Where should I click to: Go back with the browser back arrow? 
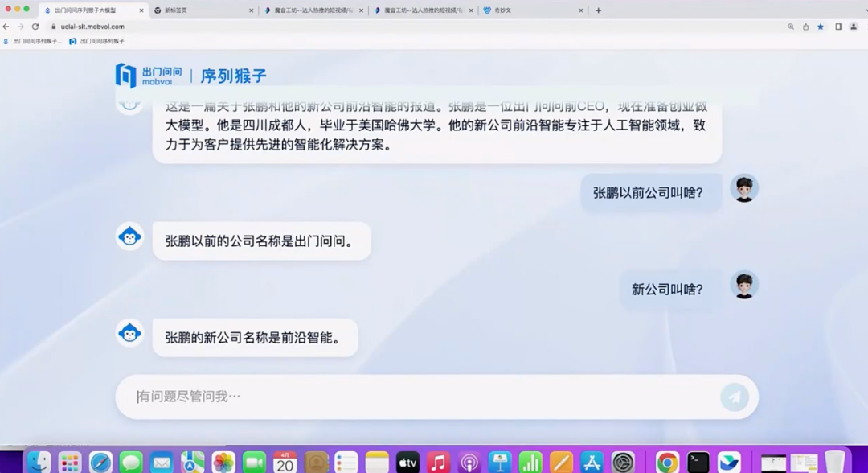tap(6, 27)
